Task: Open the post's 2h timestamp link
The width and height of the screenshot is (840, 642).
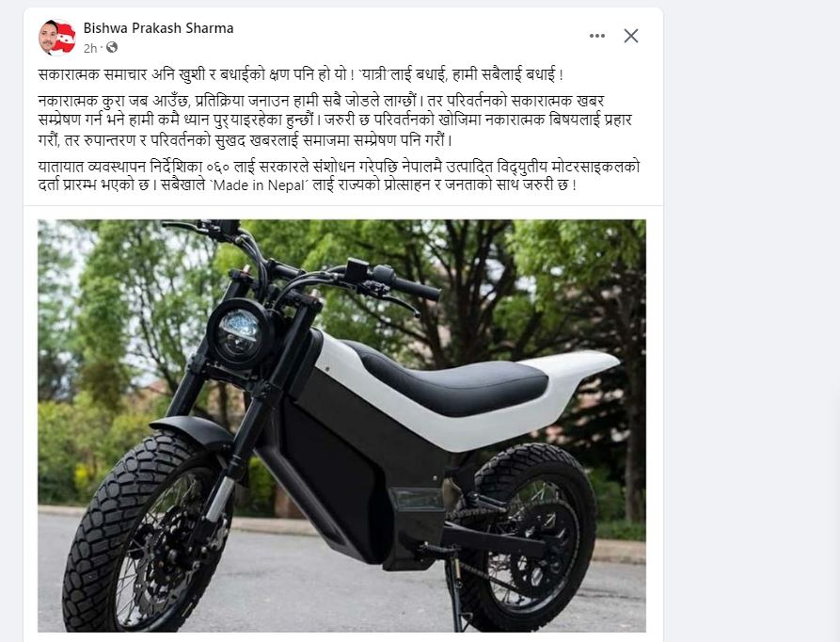Action: (90, 48)
